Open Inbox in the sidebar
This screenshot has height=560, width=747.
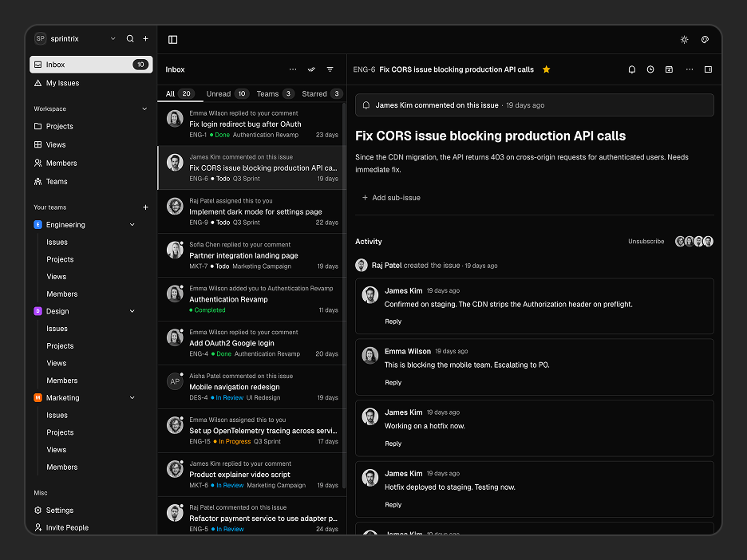point(91,65)
